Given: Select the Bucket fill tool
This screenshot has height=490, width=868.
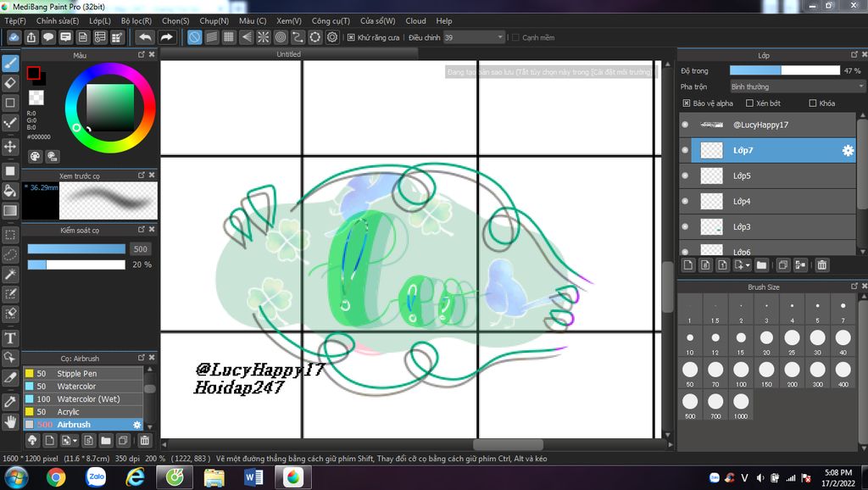Looking at the screenshot, I should click(10, 191).
